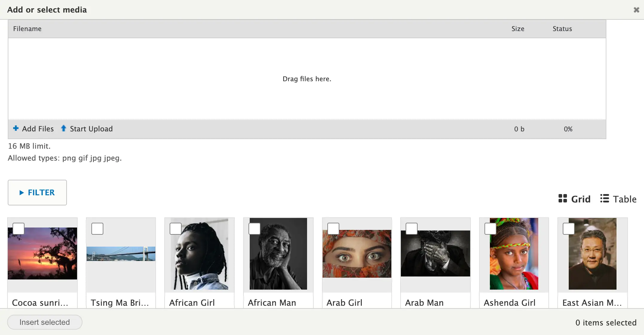Mark the African Man checkbox
The image size is (644, 335).
254,229
